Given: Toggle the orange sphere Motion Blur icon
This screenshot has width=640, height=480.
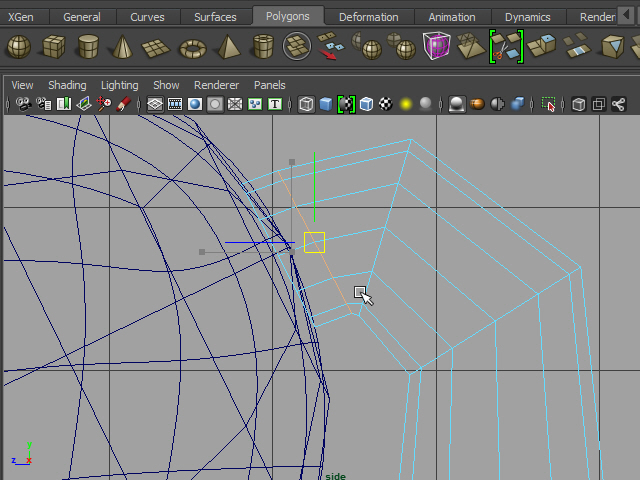Looking at the screenshot, I should click(477, 104).
